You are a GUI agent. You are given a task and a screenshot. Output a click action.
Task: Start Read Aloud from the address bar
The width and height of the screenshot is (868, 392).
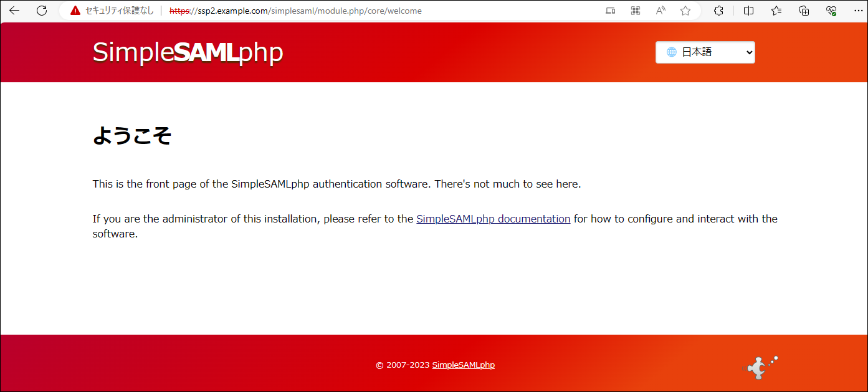point(661,11)
